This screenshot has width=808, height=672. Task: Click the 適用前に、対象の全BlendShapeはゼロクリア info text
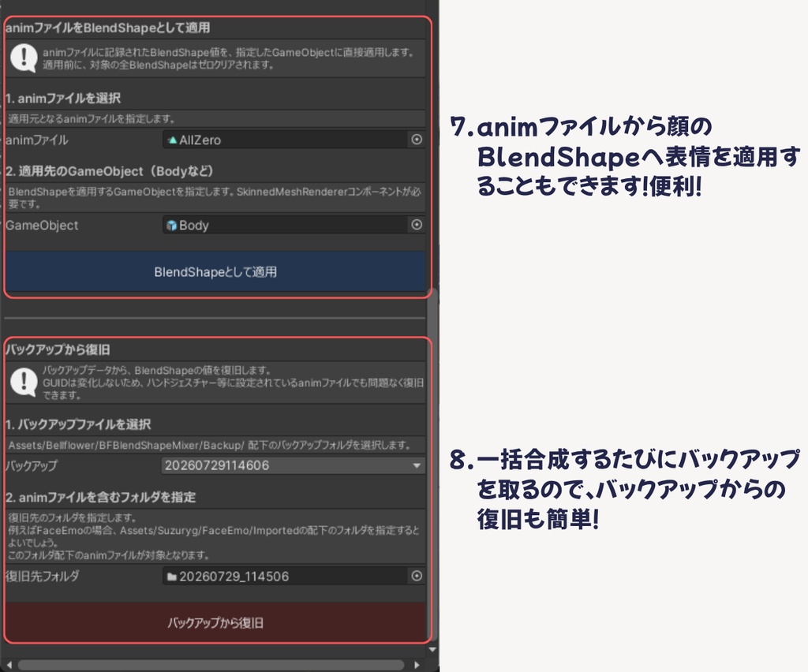click(158, 65)
